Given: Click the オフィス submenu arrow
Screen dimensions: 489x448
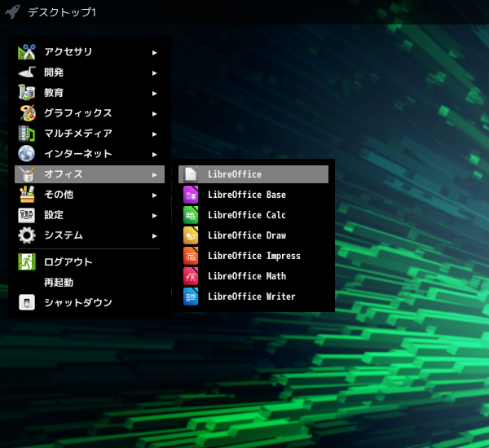Looking at the screenshot, I should pyautogui.click(x=154, y=175).
